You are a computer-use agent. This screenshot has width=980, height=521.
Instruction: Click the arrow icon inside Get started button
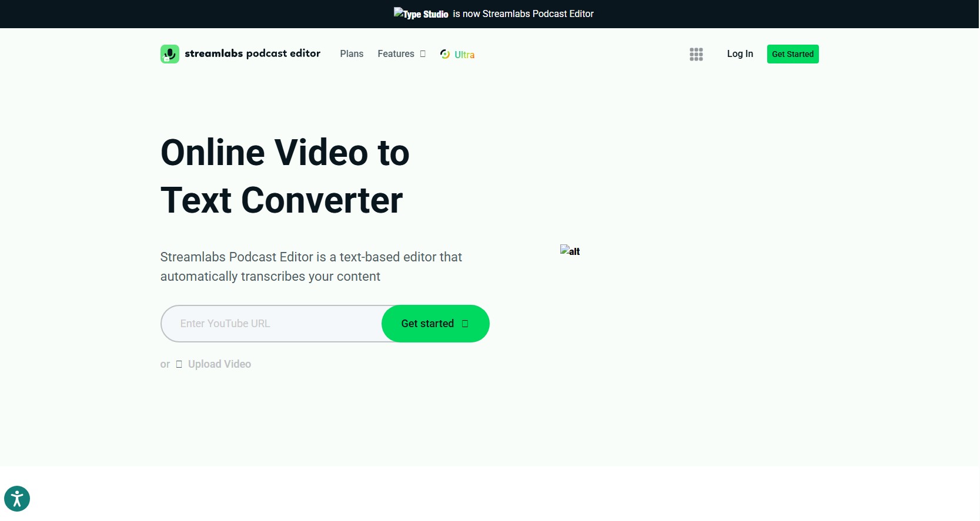pos(465,324)
